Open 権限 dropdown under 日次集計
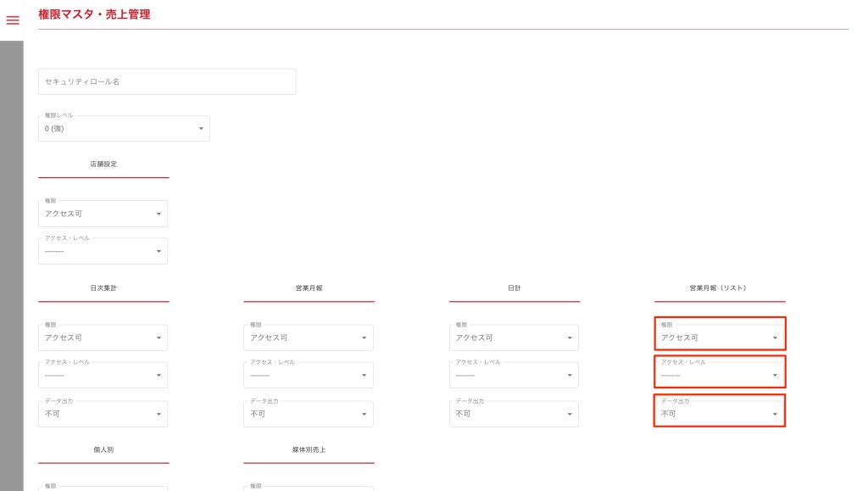Viewport: 868px width, 491px height. (103, 338)
